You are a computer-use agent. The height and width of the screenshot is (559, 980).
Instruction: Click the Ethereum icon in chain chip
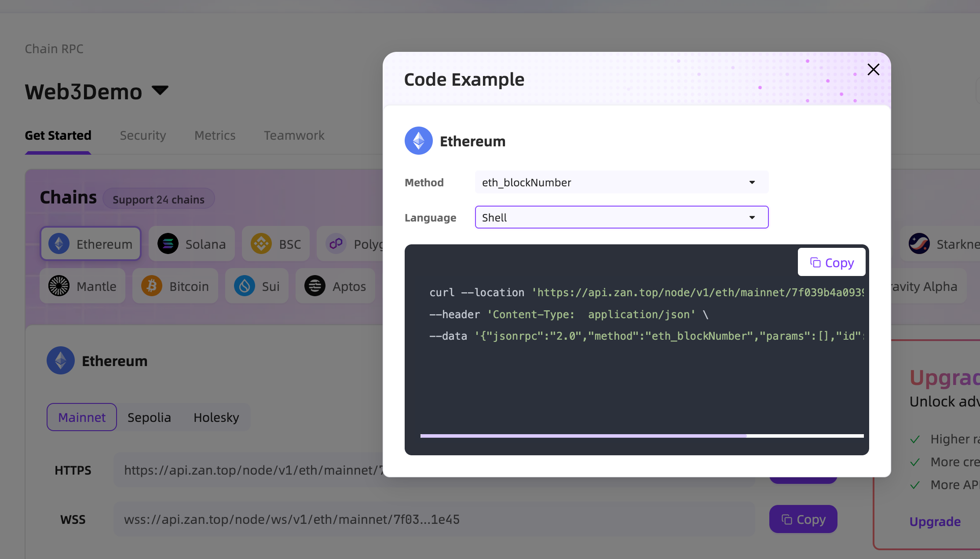(59, 243)
